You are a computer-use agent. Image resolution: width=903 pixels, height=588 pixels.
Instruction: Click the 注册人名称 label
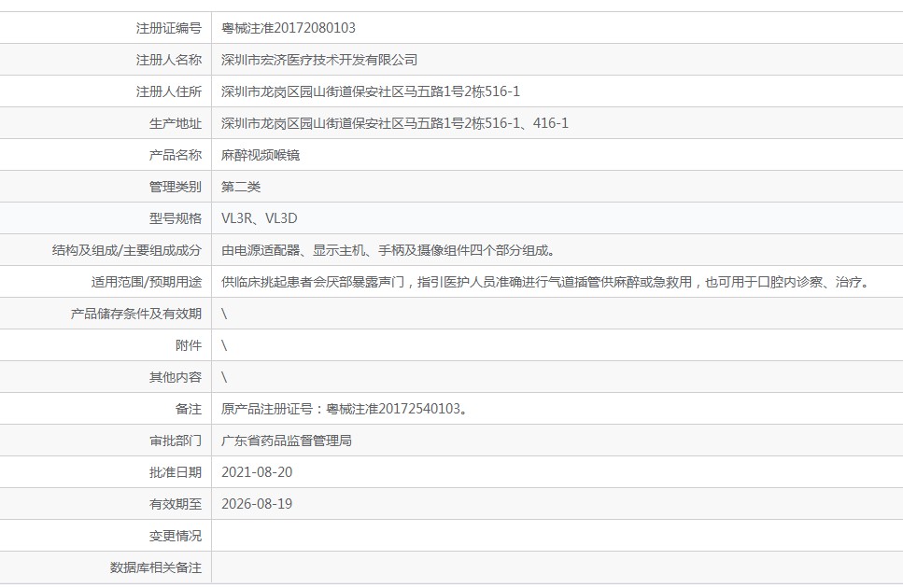(169, 60)
